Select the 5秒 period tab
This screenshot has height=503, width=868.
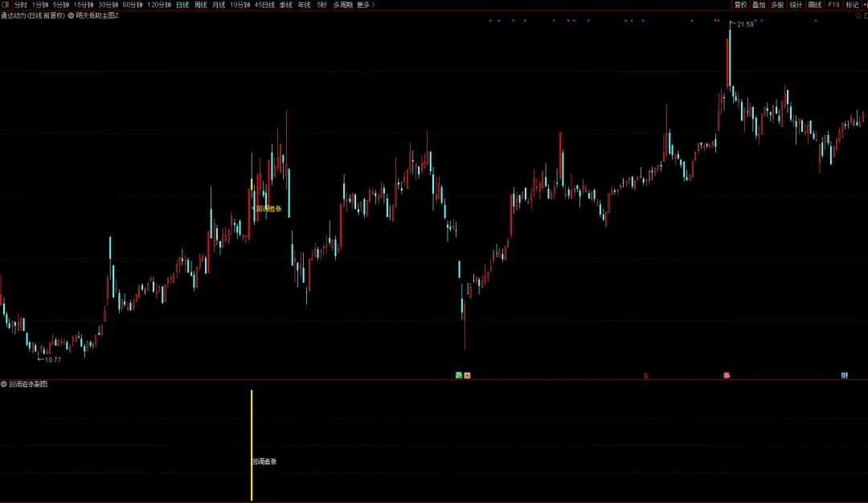coord(321,5)
